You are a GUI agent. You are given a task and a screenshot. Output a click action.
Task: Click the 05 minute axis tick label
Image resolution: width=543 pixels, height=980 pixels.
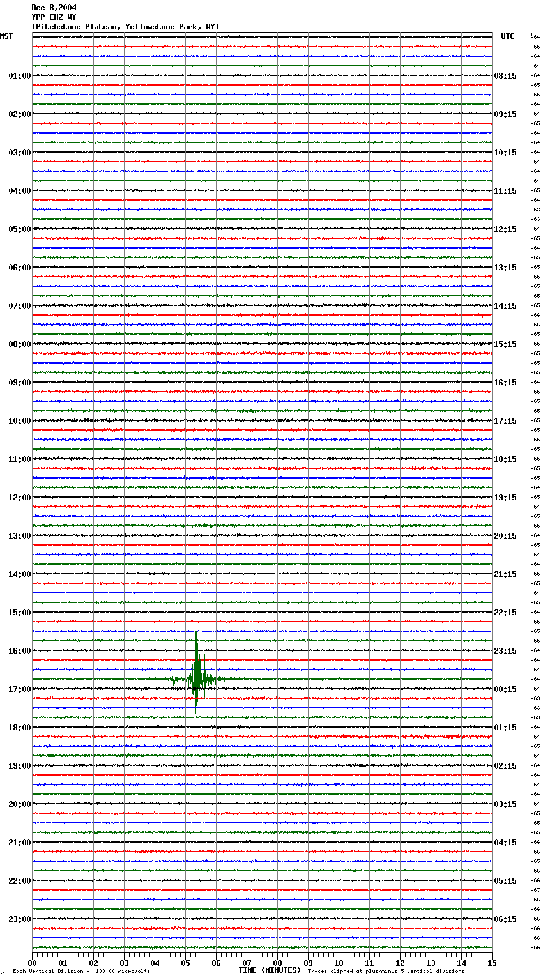point(185,963)
